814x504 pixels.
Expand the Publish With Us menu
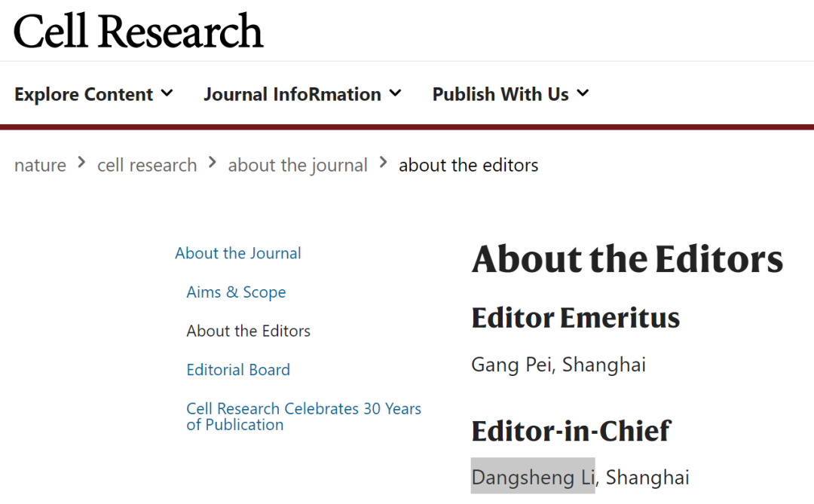(510, 94)
